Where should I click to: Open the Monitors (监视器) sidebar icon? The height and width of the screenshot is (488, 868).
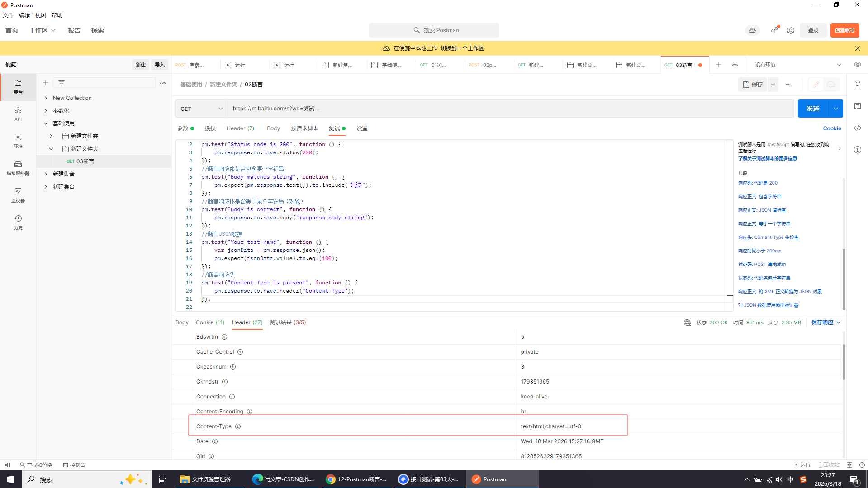coord(18,195)
